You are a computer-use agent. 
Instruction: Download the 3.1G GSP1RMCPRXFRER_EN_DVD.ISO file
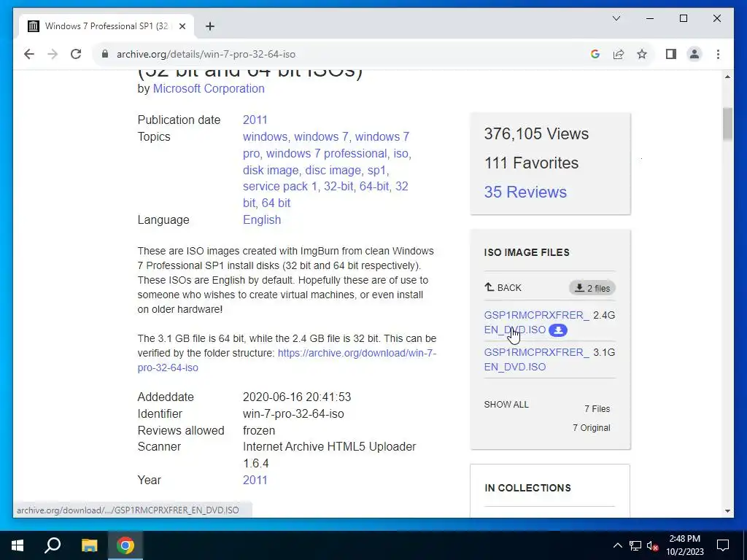pos(536,359)
